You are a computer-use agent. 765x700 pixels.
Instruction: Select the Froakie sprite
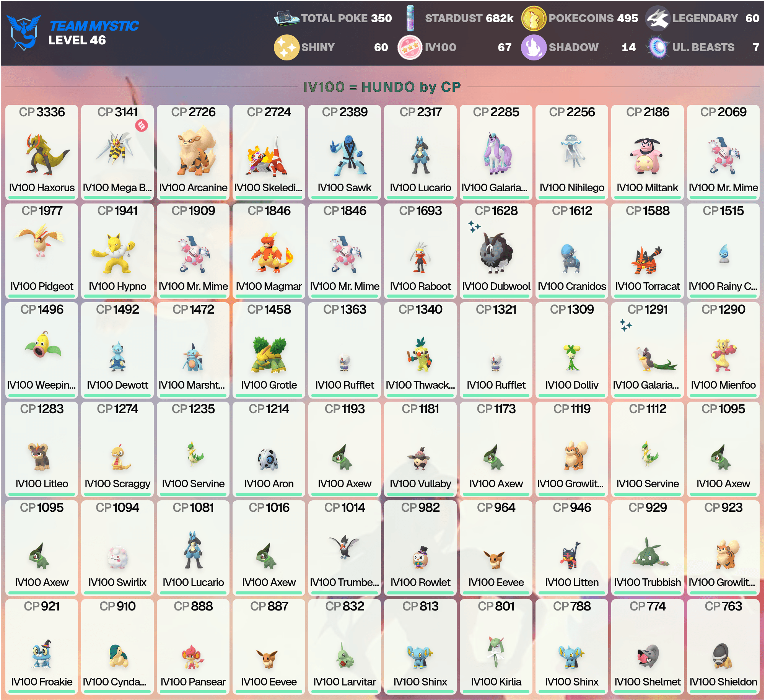42,653
